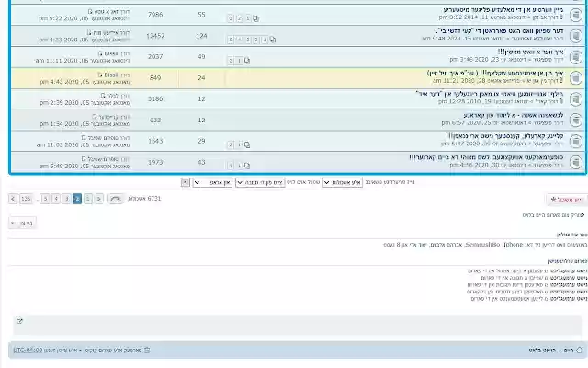Click the new topic button with star

(566, 200)
